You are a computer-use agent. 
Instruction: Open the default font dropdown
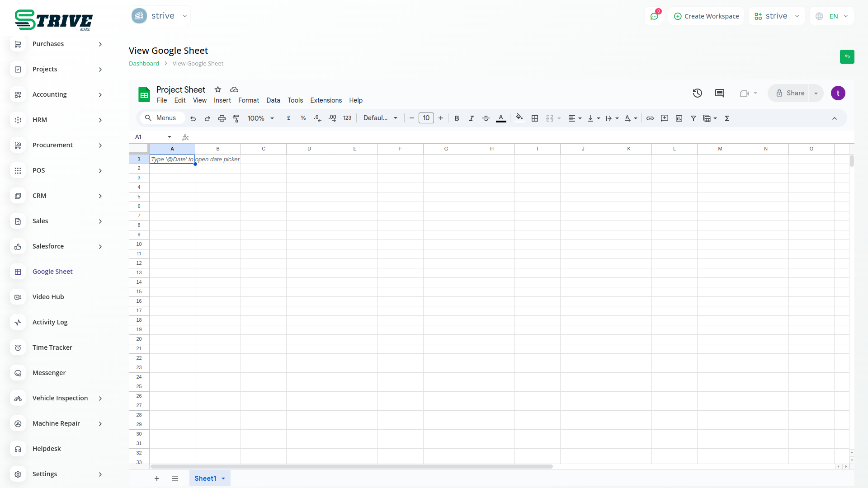pos(380,118)
